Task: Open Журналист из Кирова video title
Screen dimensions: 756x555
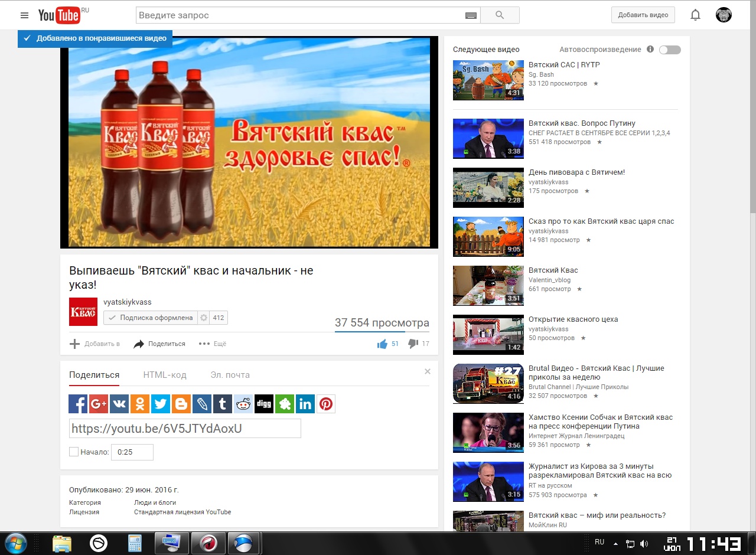Action: 600,471
